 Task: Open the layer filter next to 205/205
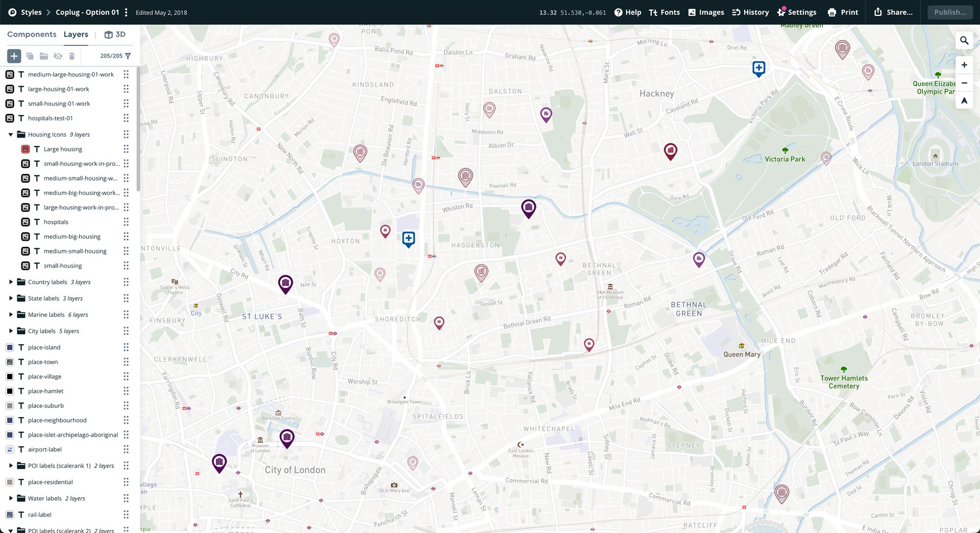coord(128,56)
